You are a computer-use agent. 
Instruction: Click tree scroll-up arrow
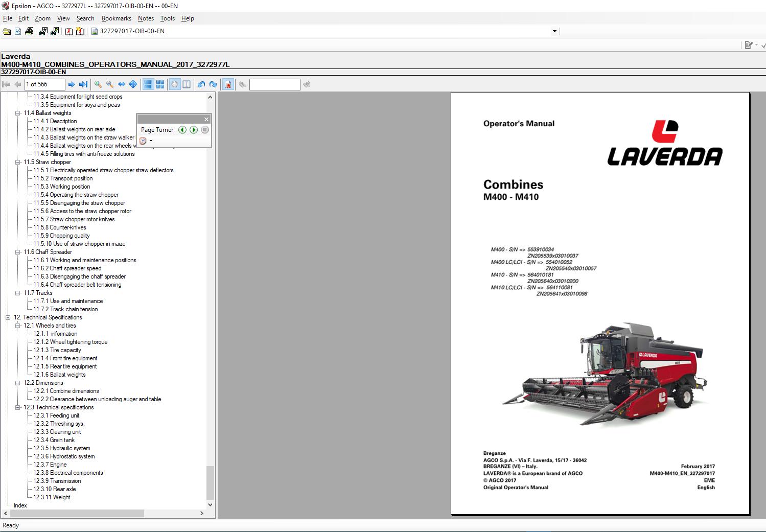[x=210, y=97]
